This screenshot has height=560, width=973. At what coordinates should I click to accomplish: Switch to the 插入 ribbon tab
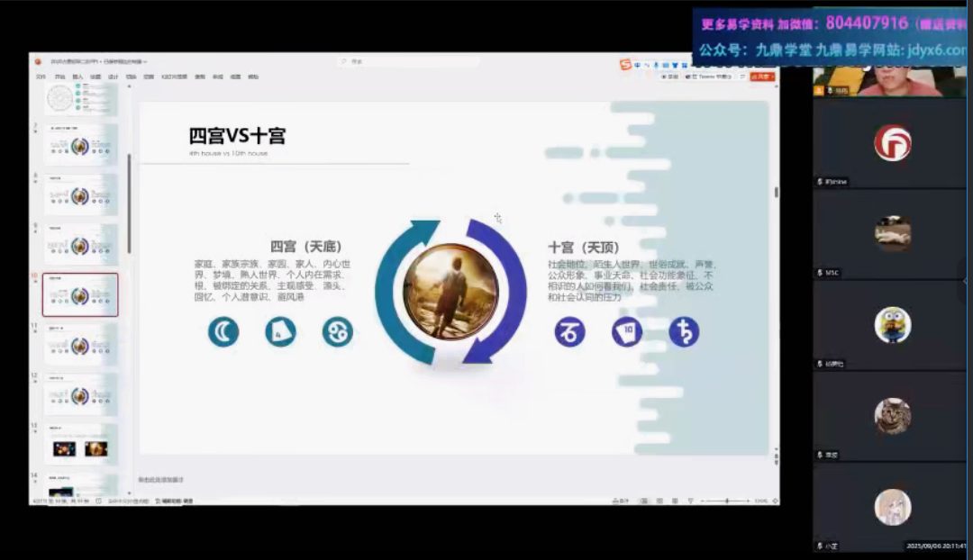pyautogui.click(x=77, y=77)
